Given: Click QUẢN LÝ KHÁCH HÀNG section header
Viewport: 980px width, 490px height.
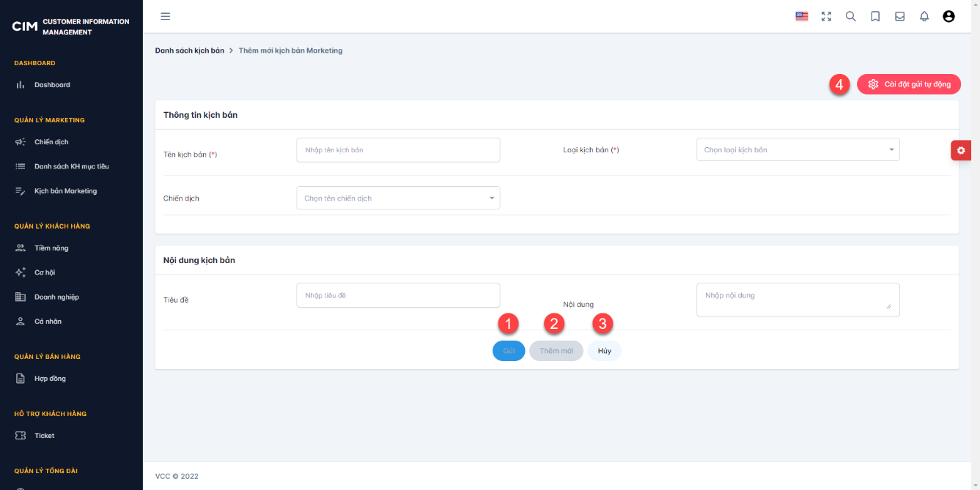Looking at the screenshot, I should (x=52, y=226).
